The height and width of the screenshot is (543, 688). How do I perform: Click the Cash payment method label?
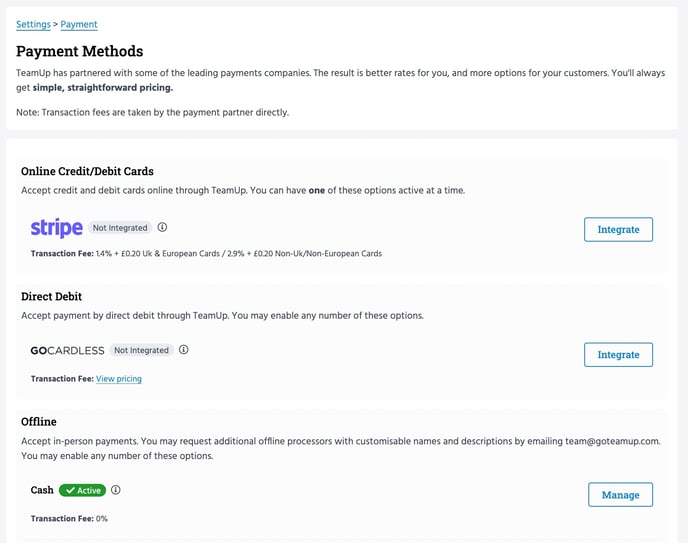point(42,490)
